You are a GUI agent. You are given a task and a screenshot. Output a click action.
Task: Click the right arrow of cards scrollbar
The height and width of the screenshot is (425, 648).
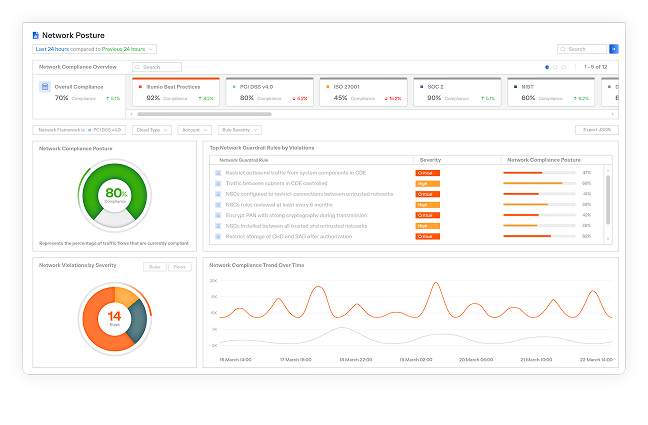click(612, 114)
